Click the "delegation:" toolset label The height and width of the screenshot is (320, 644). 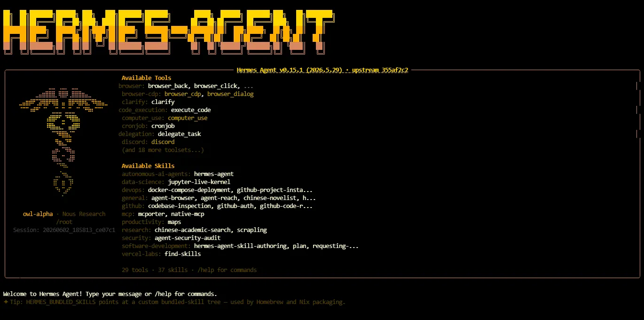click(x=136, y=134)
